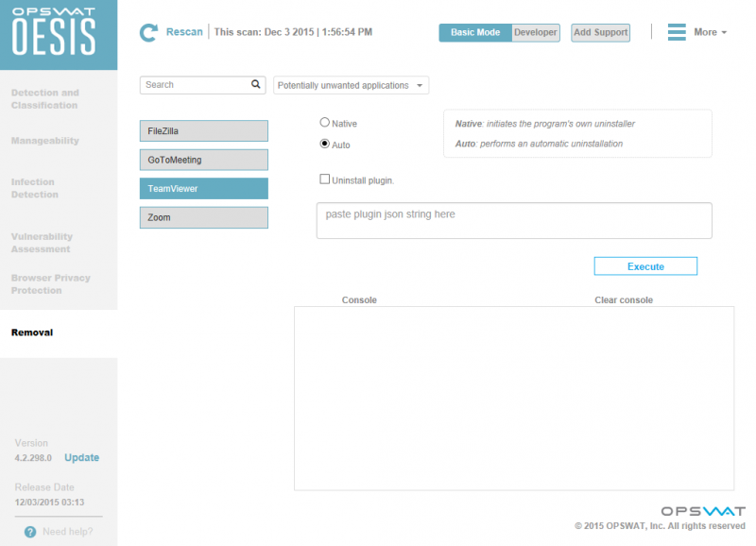Click the Need help question mark icon
Screen dimensions: 756x546
coord(30,532)
